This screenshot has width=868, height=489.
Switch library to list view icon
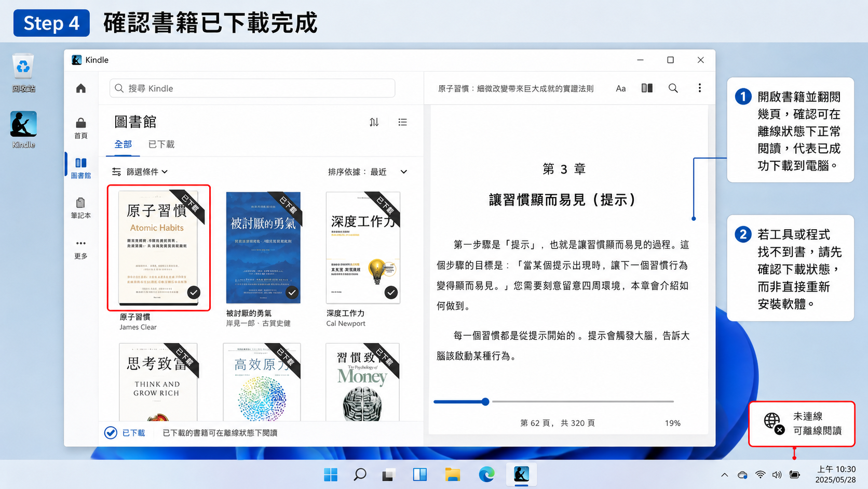pyautogui.click(x=403, y=122)
